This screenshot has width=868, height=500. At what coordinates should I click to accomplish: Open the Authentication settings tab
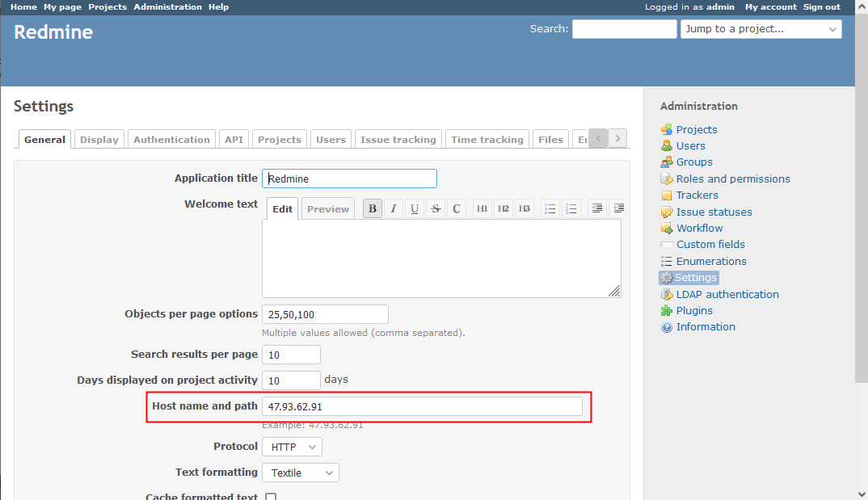click(x=171, y=140)
